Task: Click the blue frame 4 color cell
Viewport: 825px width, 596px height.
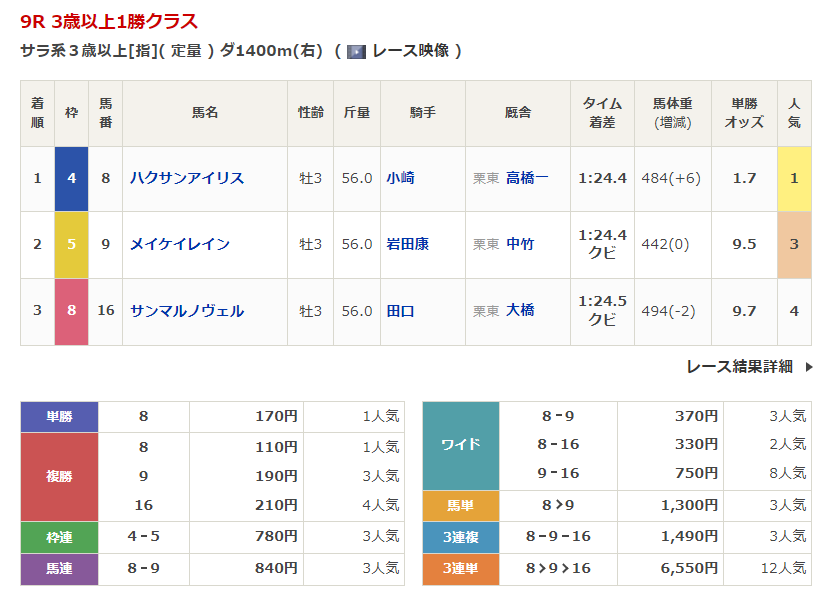Action: point(71,178)
